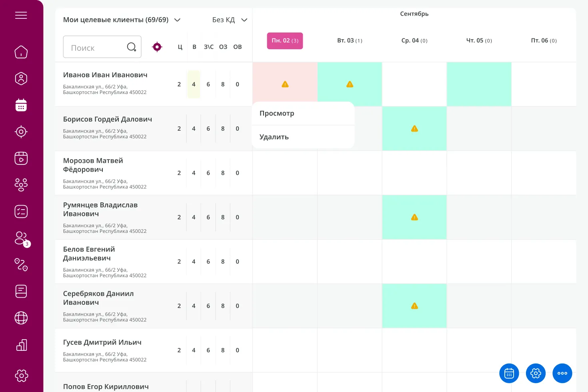Go to the home icon in sidebar

(21, 52)
